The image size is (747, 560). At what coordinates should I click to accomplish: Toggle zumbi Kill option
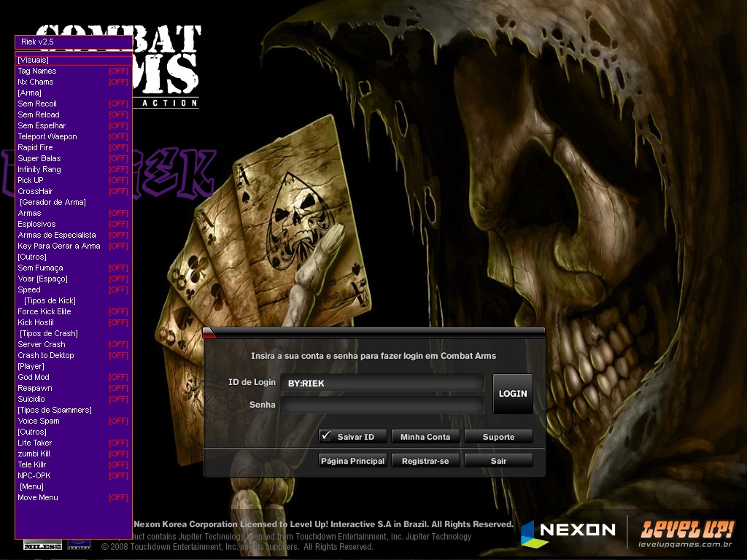74,454
